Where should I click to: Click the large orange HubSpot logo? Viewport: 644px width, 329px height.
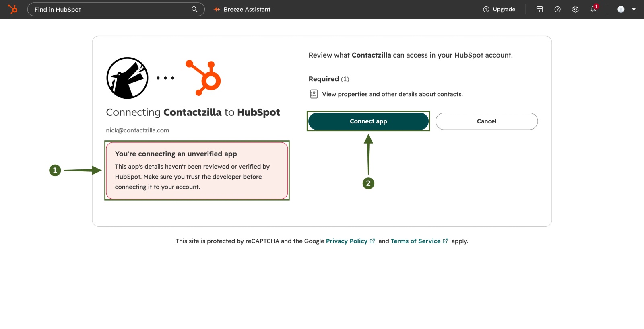[x=203, y=78]
